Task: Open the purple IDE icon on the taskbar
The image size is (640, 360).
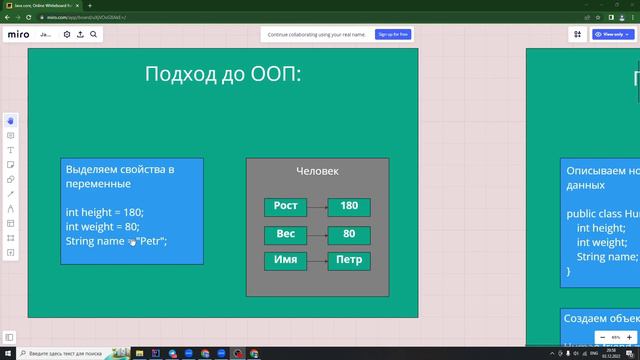Action: (x=156, y=353)
